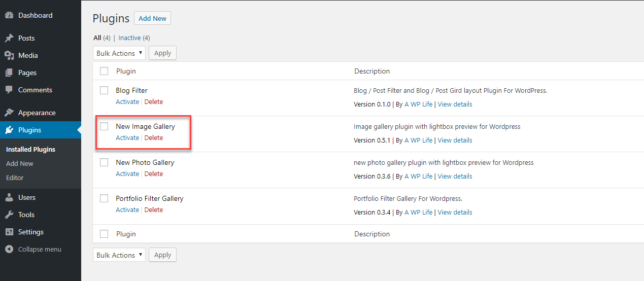The height and width of the screenshot is (281, 644).
Task: Tick the New Image Gallery checkbox
Action: click(x=104, y=126)
